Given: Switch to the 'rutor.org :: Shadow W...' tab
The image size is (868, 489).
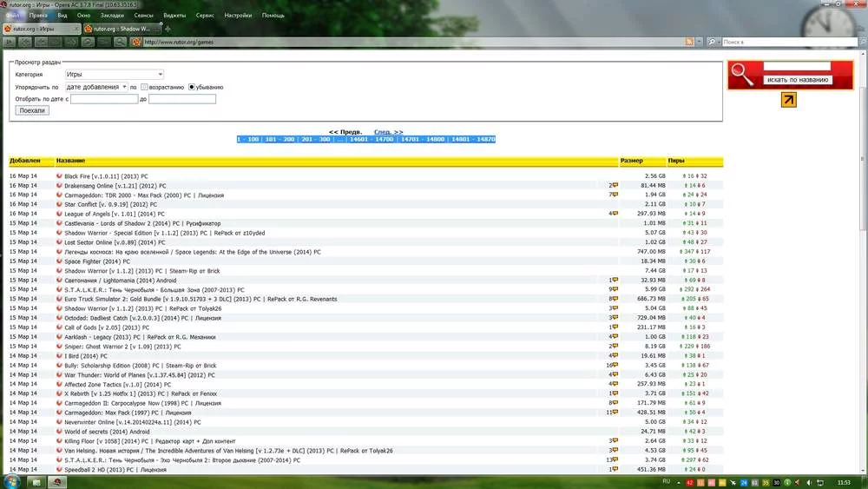Looking at the screenshot, I should pos(122,29).
